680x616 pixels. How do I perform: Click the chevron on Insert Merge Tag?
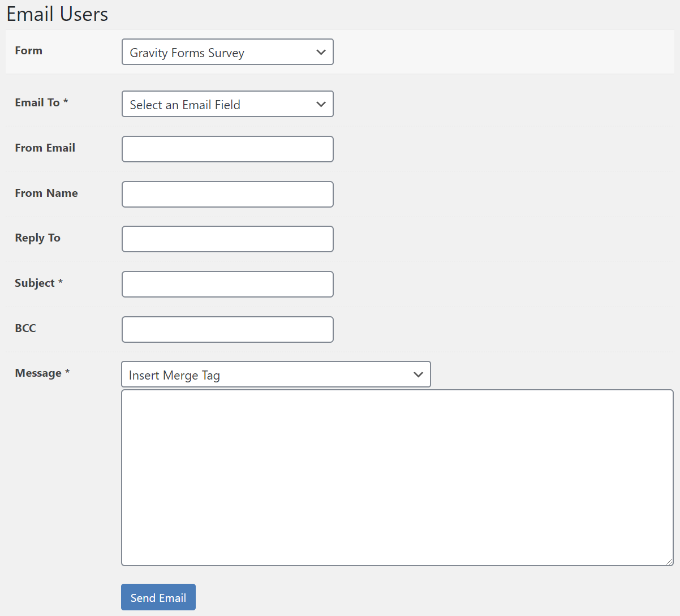(418, 374)
